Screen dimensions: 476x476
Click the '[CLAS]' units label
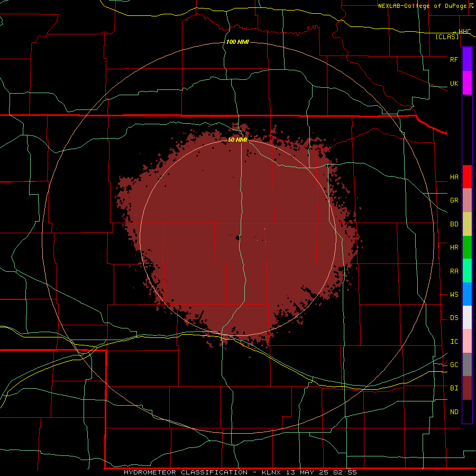(x=447, y=37)
